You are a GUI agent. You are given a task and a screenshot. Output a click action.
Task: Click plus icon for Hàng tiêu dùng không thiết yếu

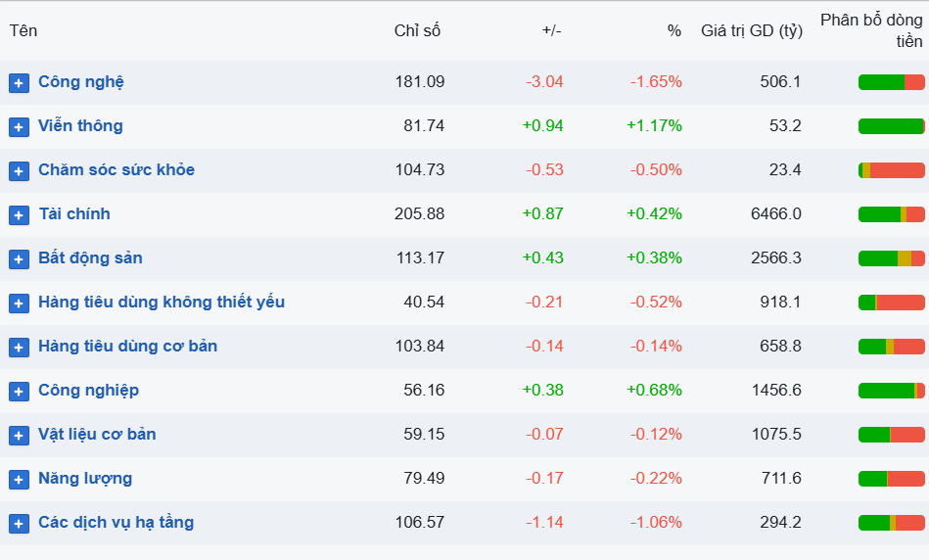tap(19, 303)
